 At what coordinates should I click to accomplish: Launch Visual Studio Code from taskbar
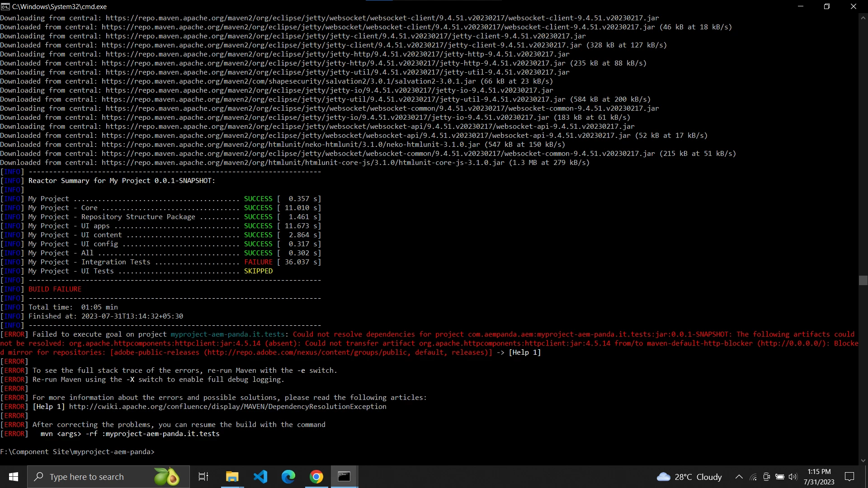point(260,477)
